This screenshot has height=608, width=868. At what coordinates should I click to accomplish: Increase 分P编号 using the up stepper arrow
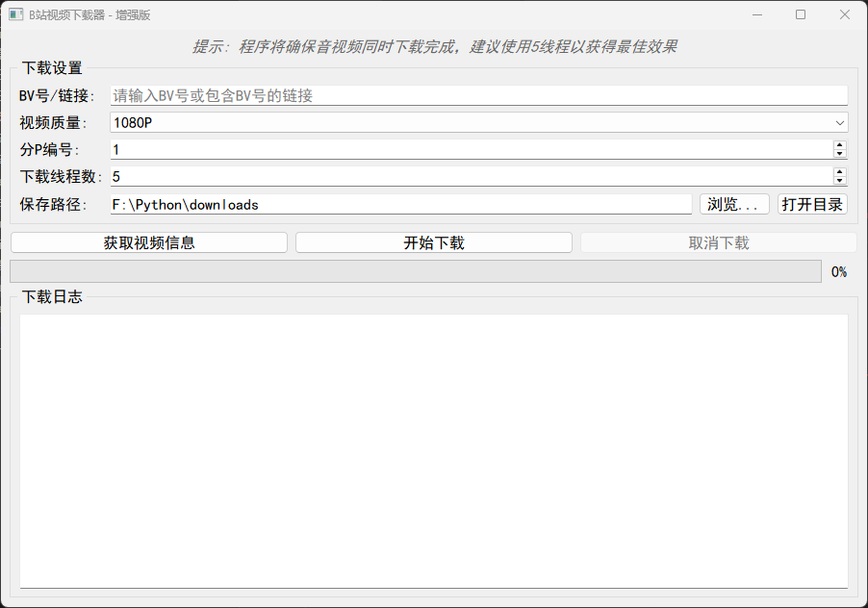tap(838, 144)
